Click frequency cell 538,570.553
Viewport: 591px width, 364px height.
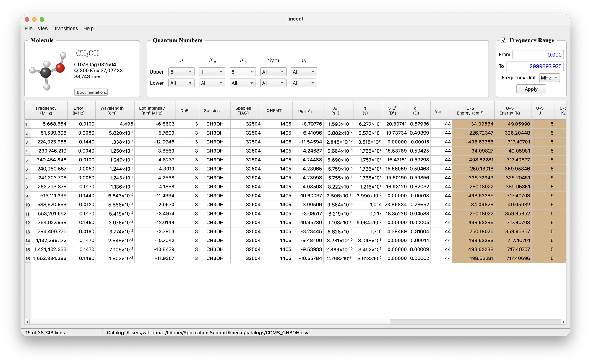pos(49,205)
